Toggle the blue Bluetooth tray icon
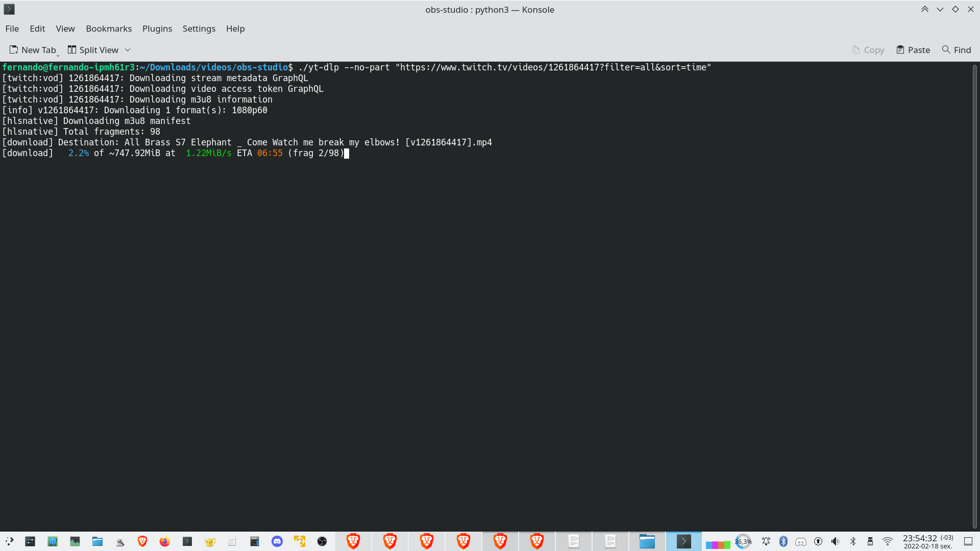Screen dimensions: 980x551 point(783,541)
